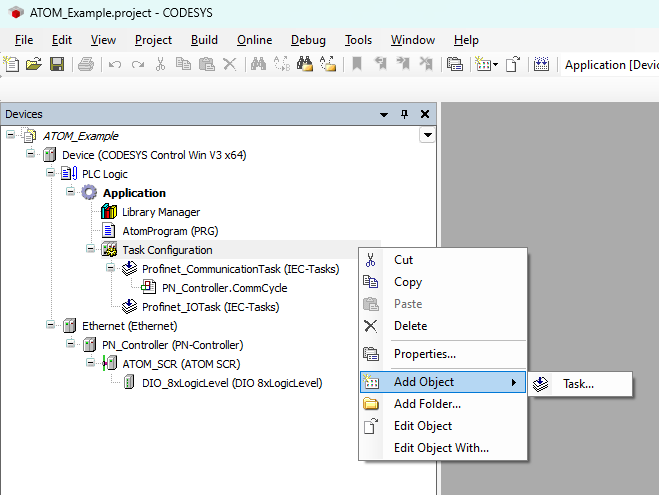
Task: Pin the Devices panel with auto-hide pin
Action: pos(404,114)
